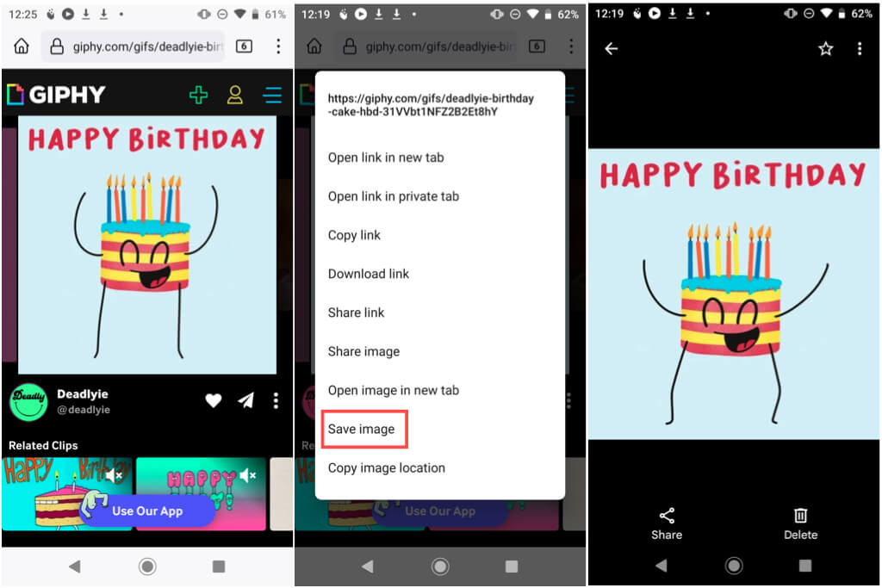Tap Android recents button in middle screen
Screen dimensions: 882x588
point(512,566)
